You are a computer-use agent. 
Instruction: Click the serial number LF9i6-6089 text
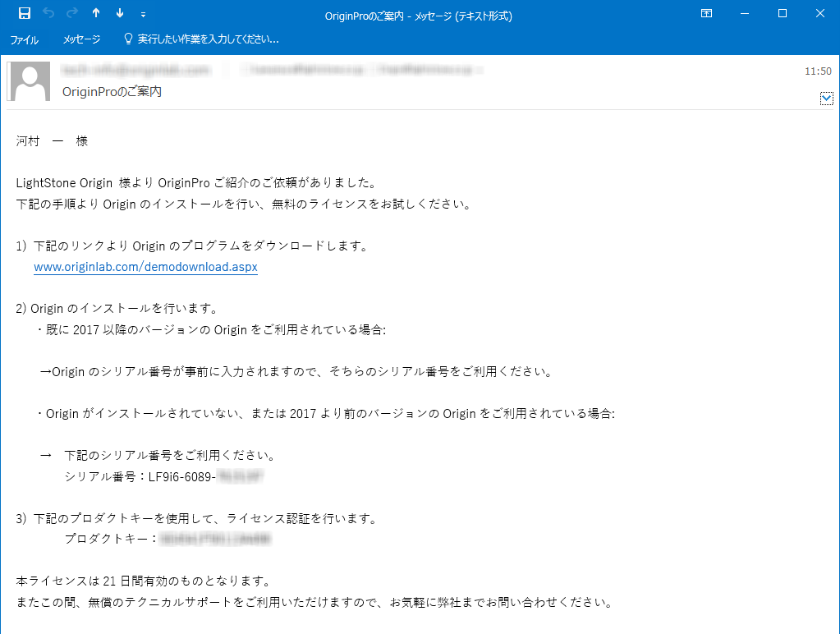coord(182,476)
